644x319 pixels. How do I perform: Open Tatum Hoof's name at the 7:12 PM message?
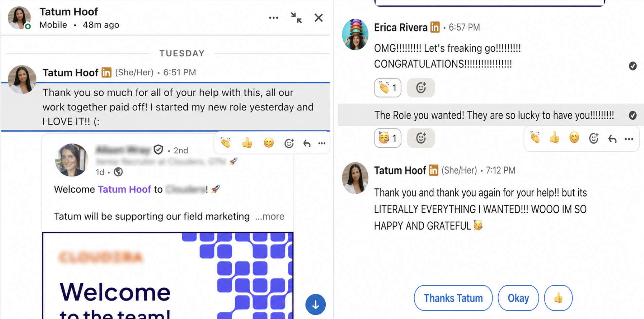coord(400,171)
